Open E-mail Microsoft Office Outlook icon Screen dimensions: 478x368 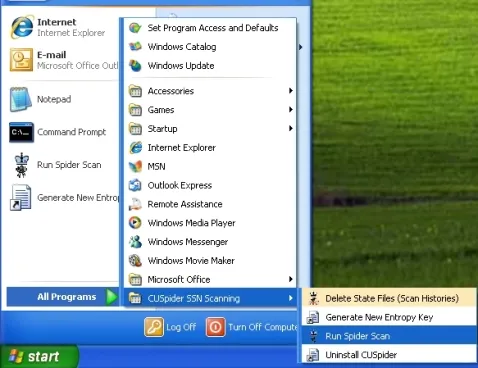click(x=21, y=60)
